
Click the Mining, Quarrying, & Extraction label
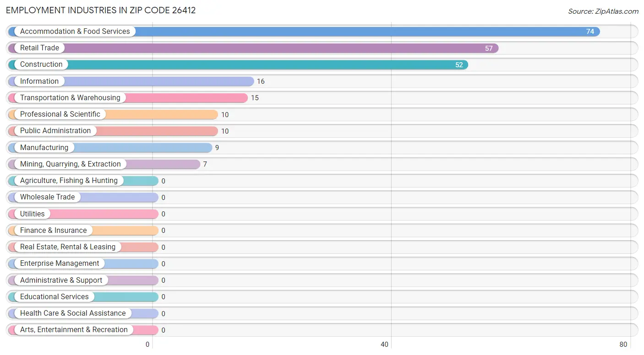(x=71, y=164)
